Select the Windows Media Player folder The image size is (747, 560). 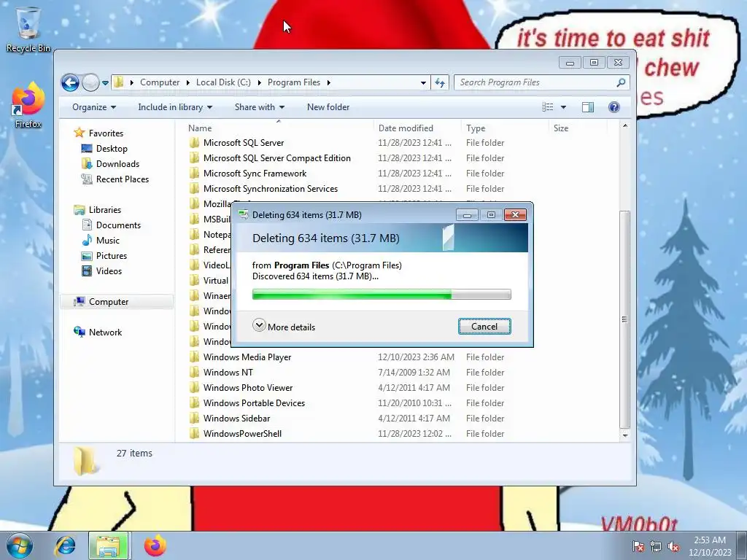coord(247,357)
